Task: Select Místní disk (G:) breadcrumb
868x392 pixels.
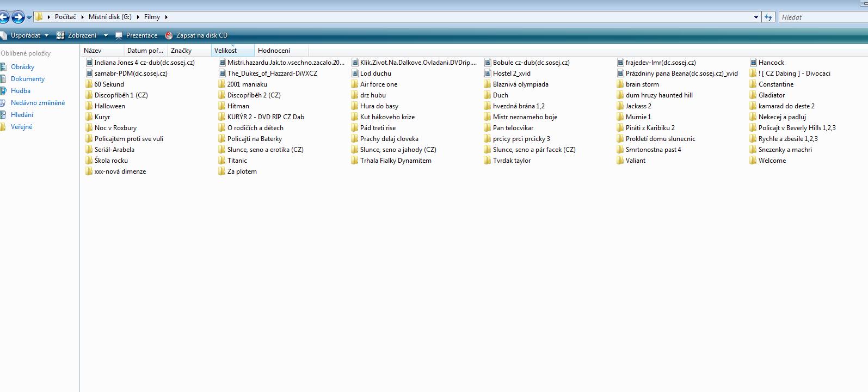Action: tap(110, 17)
